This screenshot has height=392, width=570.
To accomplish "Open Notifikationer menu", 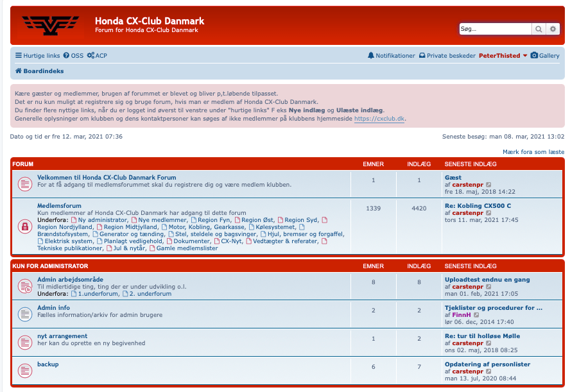I will [x=391, y=56].
